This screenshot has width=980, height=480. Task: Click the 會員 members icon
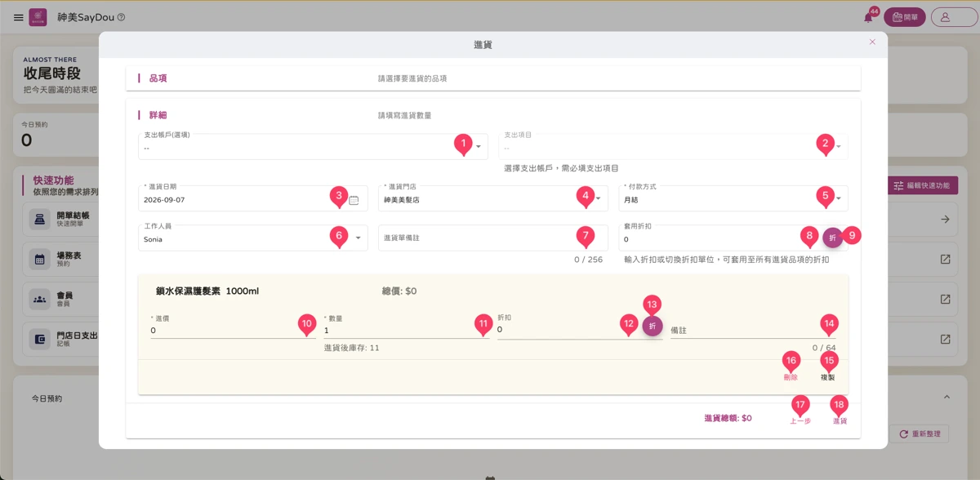(x=39, y=299)
